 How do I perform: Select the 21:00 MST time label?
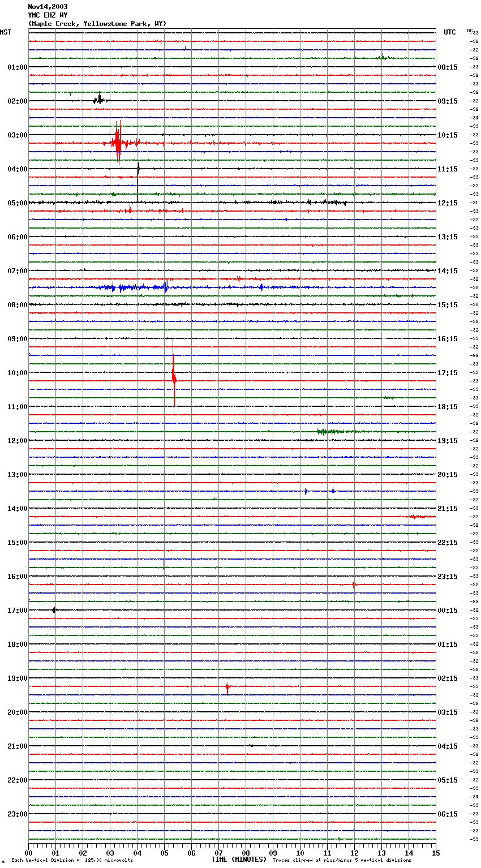(x=17, y=746)
